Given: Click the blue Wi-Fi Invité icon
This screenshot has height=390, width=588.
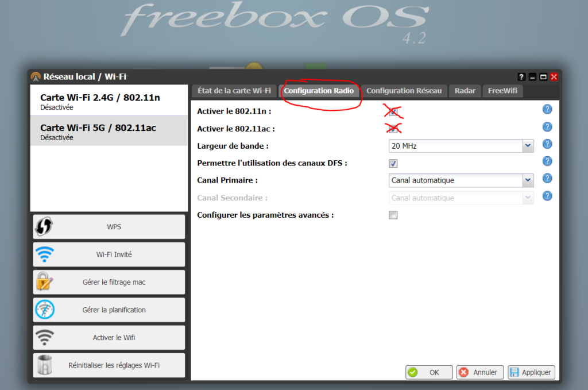Looking at the screenshot, I should coord(45,254).
